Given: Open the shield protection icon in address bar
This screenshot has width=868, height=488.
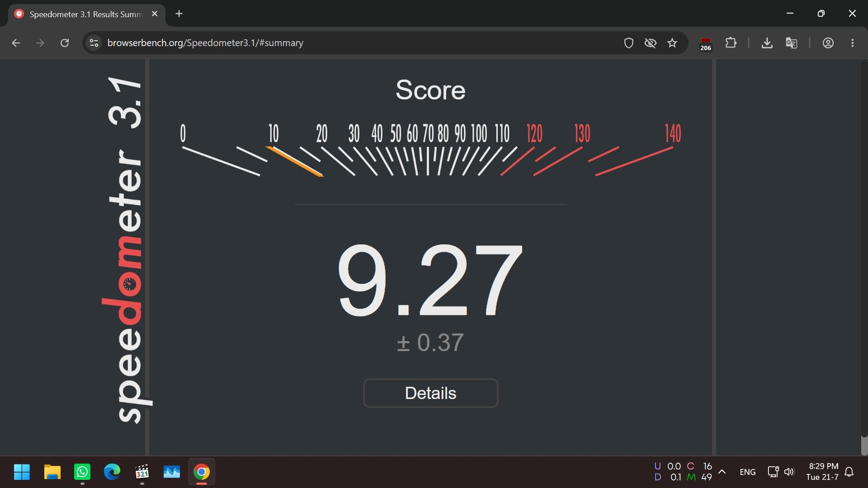Looking at the screenshot, I should pos(628,43).
